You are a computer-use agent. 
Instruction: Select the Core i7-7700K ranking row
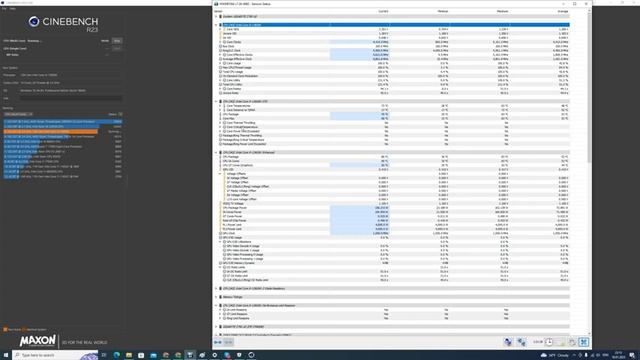[63, 162]
